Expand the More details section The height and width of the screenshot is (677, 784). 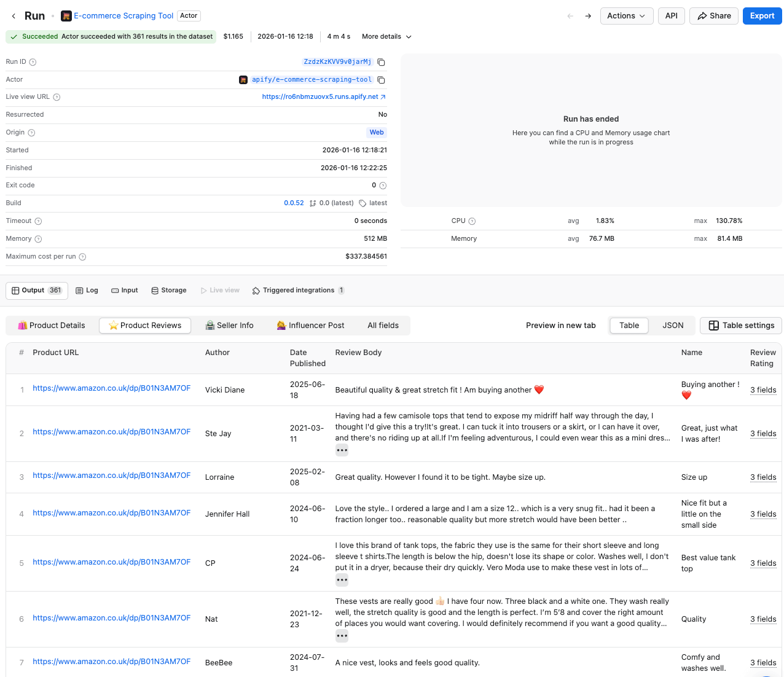(386, 36)
